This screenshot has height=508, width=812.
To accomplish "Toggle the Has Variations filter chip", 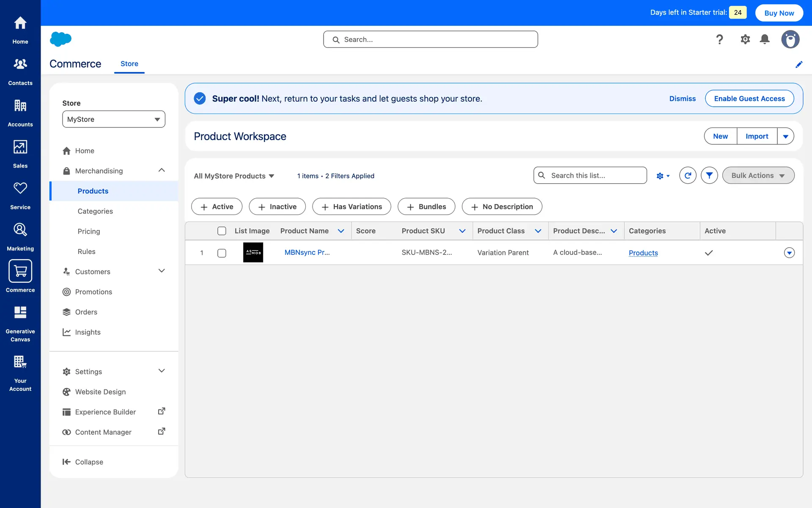I will tap(351, 207).
